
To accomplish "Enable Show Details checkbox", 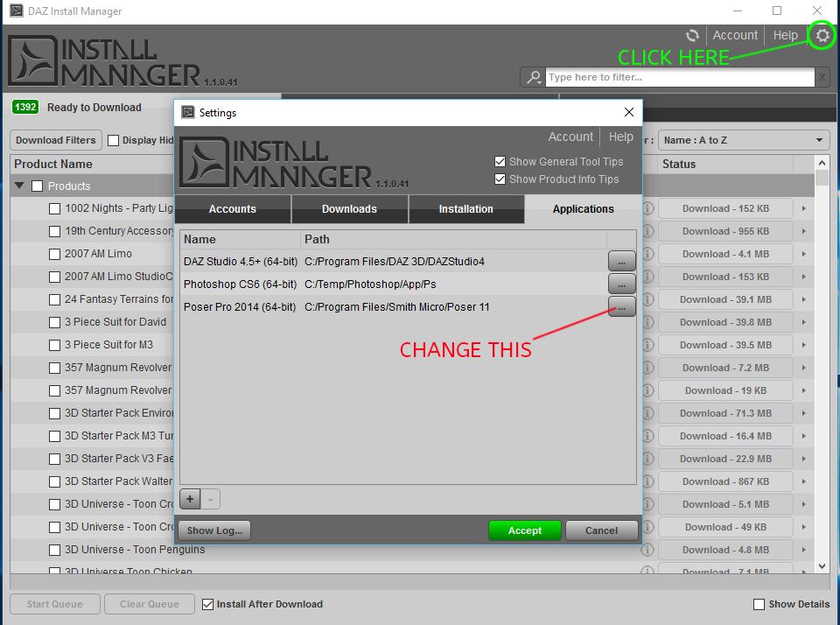I will pos(759,605).
